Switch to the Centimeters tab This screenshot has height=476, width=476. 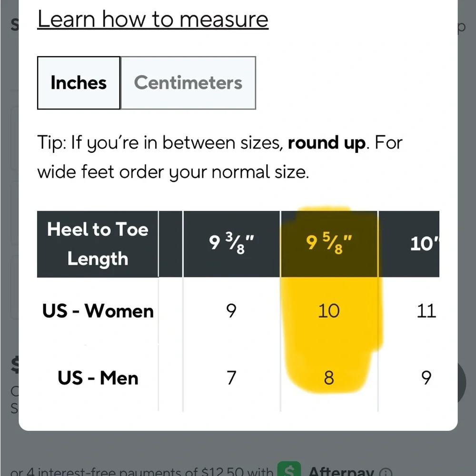[188, 83]
